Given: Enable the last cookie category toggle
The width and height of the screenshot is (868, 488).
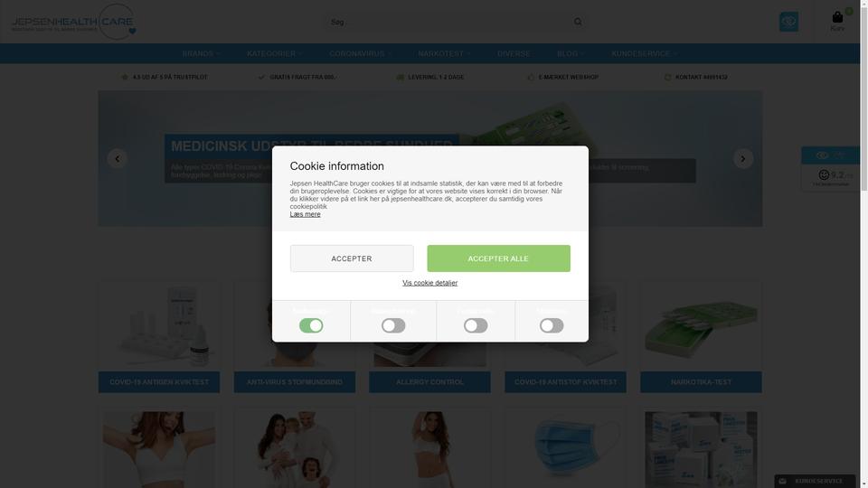Looking at the screenshot, I should (552, 325).
